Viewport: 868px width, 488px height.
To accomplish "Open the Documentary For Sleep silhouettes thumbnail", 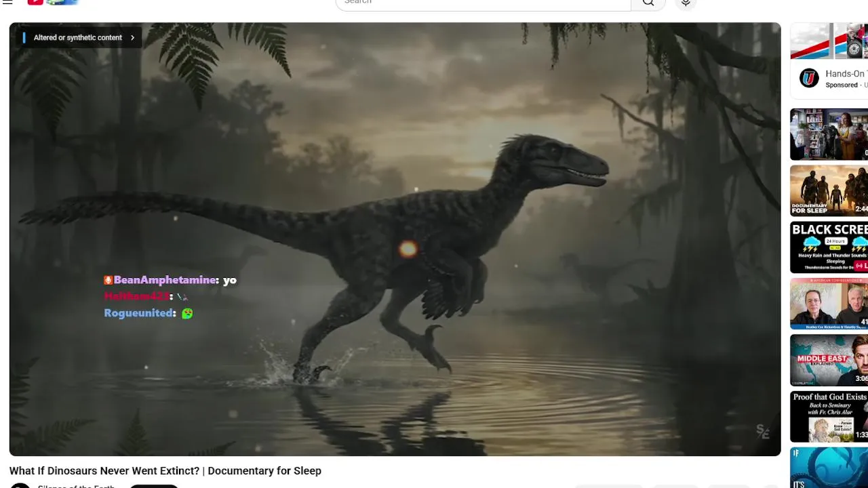I will pyautogui.click(x=829, y=190).
